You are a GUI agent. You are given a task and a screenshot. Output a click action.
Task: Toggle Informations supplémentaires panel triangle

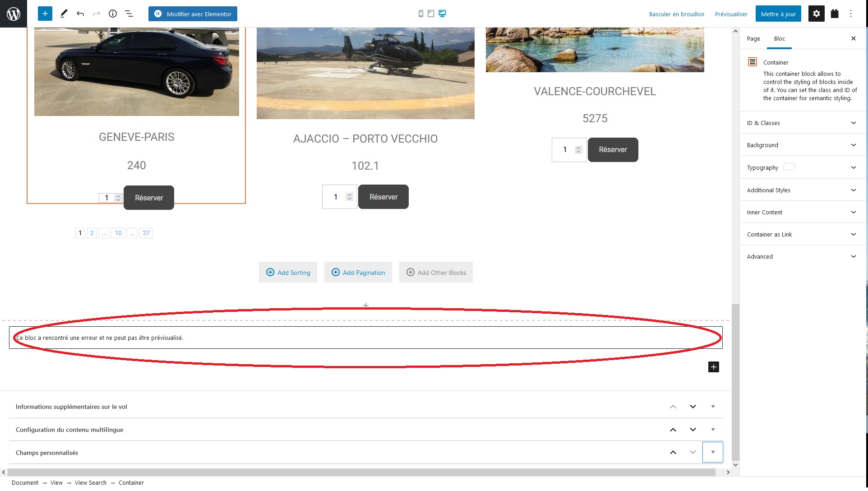pos(713,407)
